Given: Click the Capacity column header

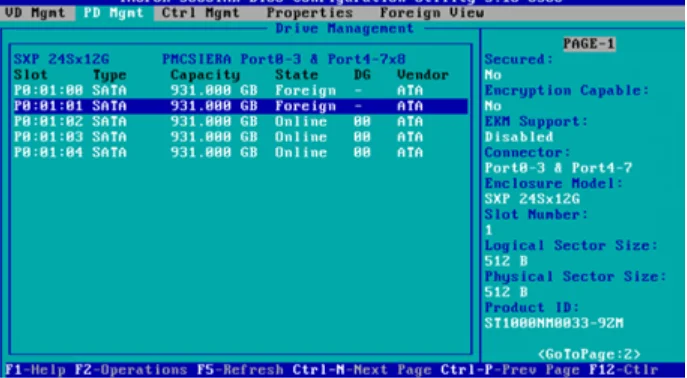Looking at the screenshot, I should pyautogui.click(x=205, y=75).
